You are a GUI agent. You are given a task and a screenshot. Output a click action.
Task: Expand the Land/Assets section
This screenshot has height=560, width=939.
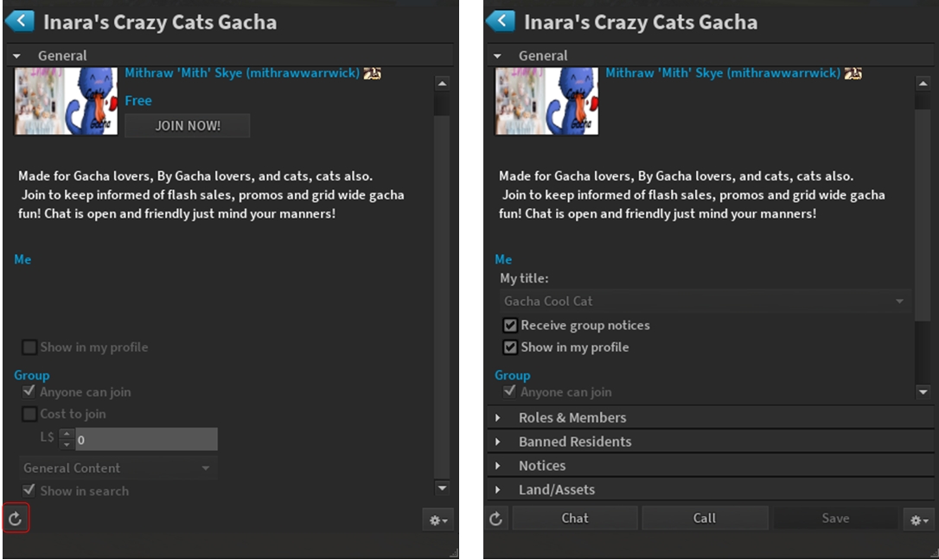[557, 490]
